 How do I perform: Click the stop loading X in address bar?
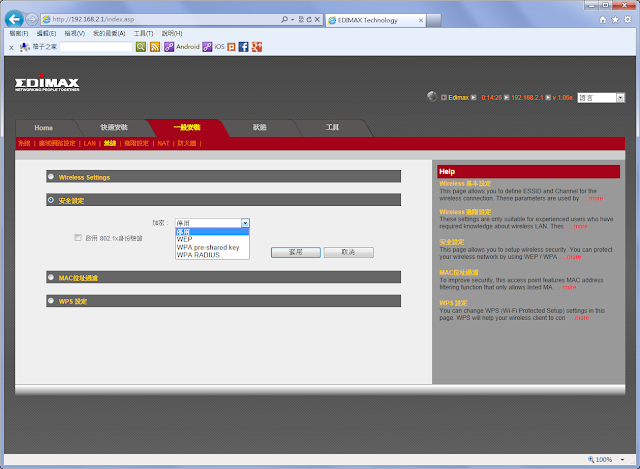point(317,19)
